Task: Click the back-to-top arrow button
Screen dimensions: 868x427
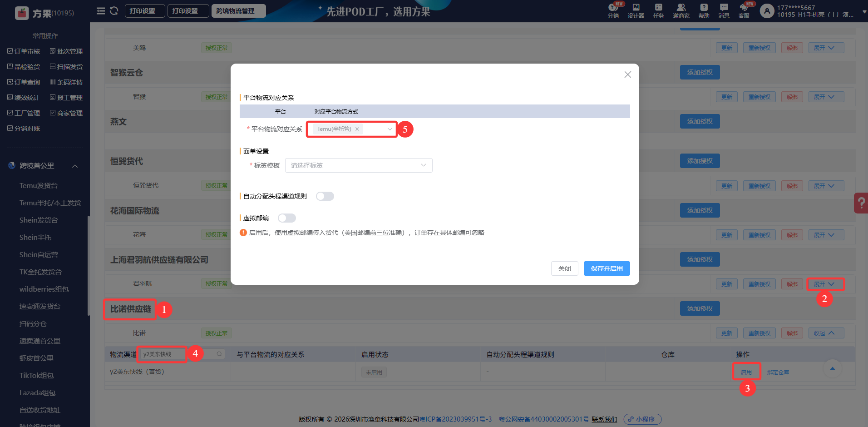Action: click(x=832, y=368)
